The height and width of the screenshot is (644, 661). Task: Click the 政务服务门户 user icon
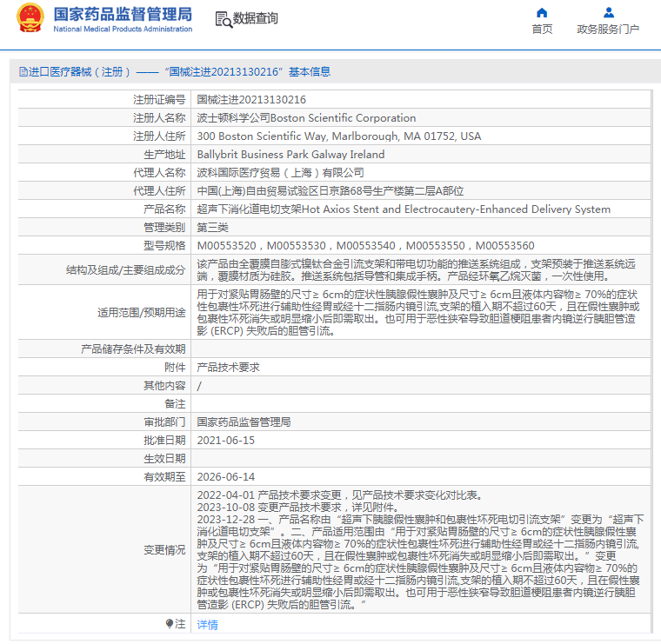608,13
